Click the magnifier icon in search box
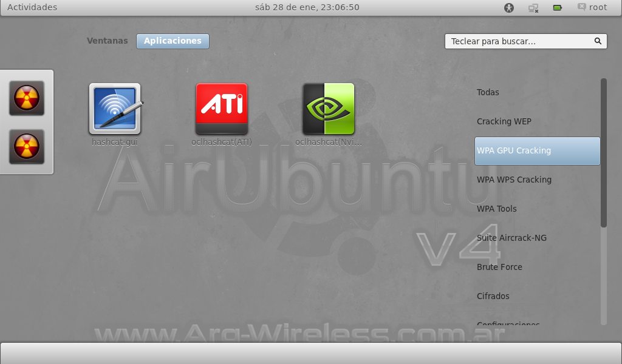622x364 pixels. 598,41
